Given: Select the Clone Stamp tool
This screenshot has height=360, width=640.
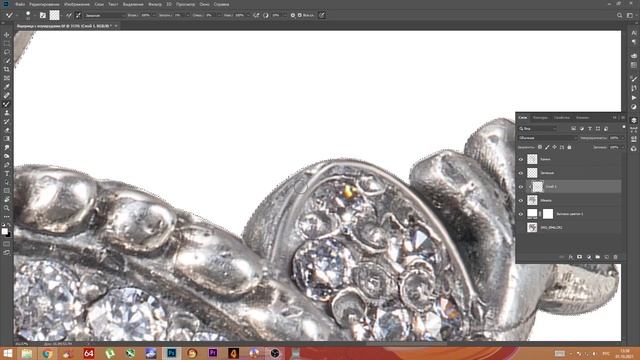Looking at the screenshot, I should 7,113.
